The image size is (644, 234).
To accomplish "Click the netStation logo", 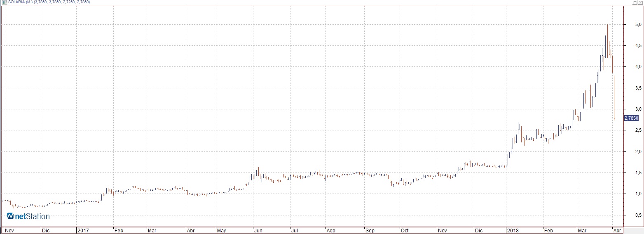I will tap(28, 216).
